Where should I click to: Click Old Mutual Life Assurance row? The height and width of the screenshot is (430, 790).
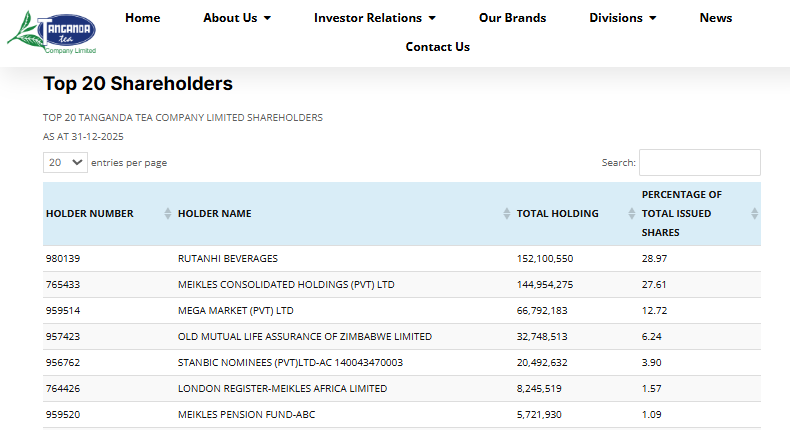[402, 337]
